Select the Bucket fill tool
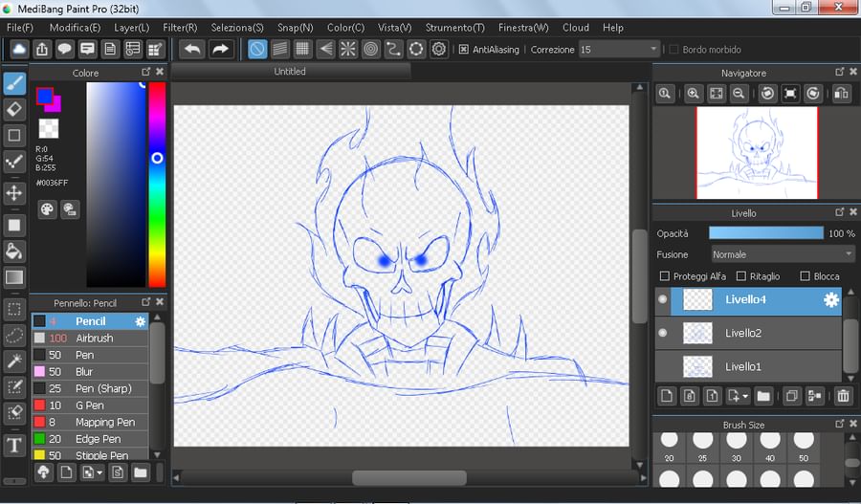The image size is (861, 504). coord(14,252)
